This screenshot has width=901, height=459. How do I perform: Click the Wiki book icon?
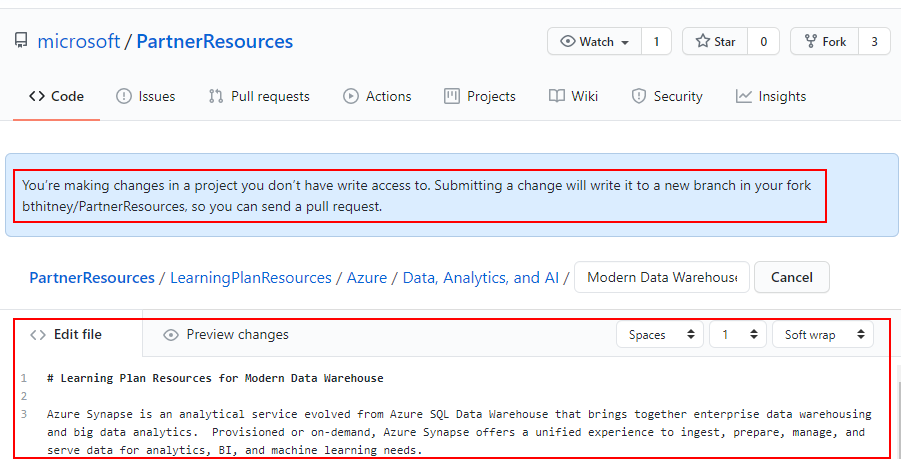(557, 96)
